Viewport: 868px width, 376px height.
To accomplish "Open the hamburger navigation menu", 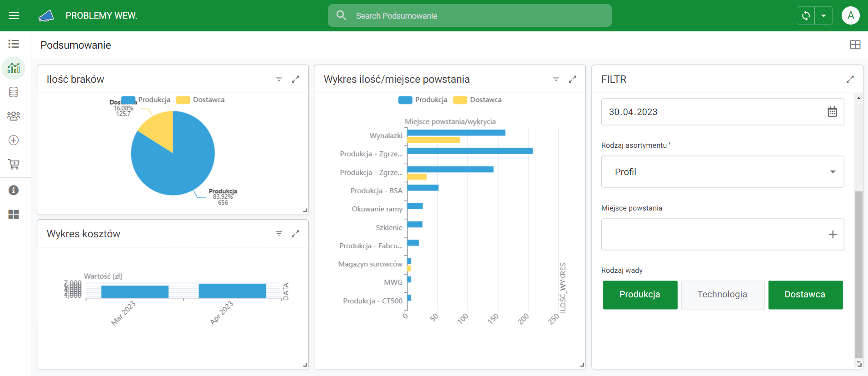I will pyautogui.click(x=14, y=15).
